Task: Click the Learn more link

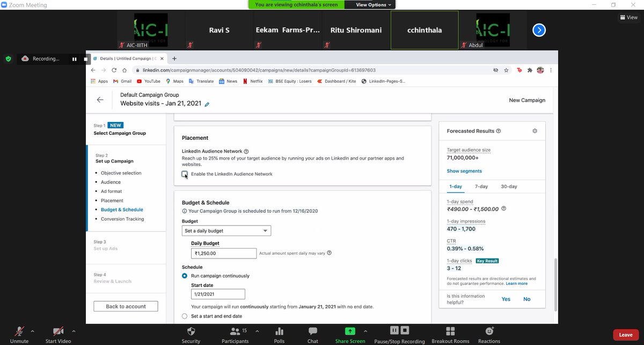Action: tap(516, 283)
